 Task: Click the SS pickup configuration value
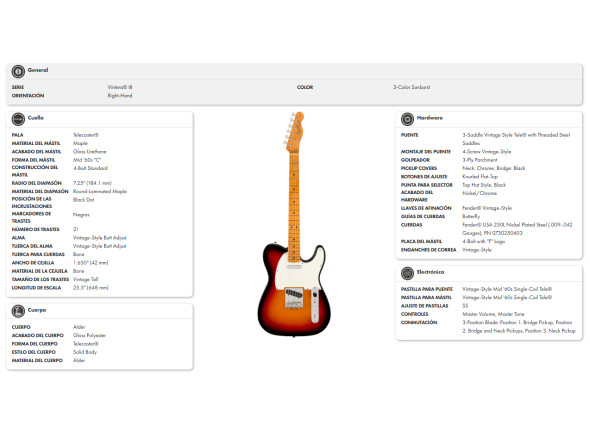[465, 306]
